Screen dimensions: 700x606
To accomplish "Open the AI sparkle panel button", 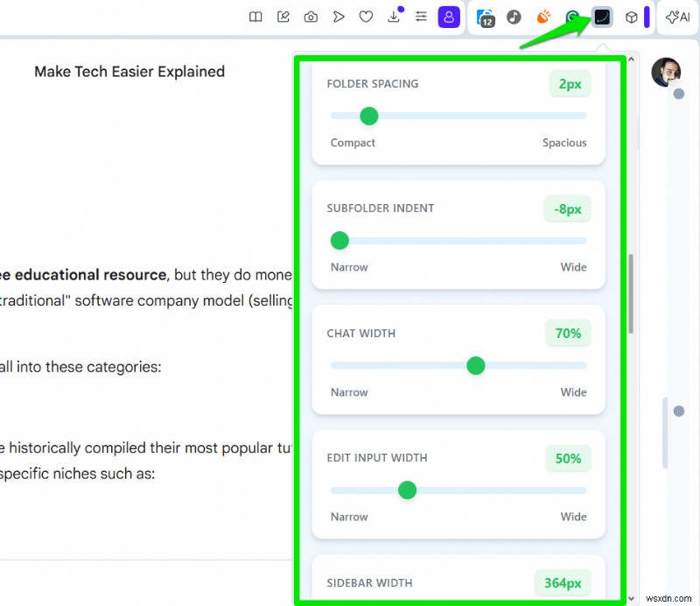I will 677,17.
